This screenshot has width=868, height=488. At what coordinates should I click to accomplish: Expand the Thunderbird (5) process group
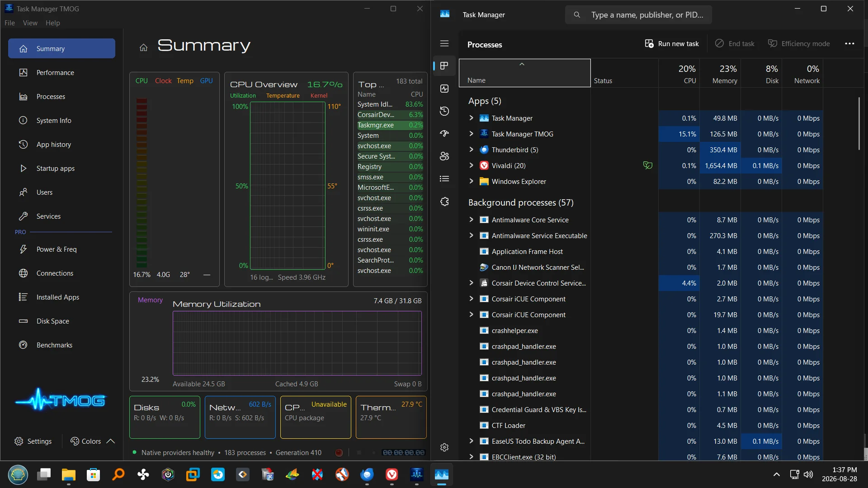[x=471, y=150]
